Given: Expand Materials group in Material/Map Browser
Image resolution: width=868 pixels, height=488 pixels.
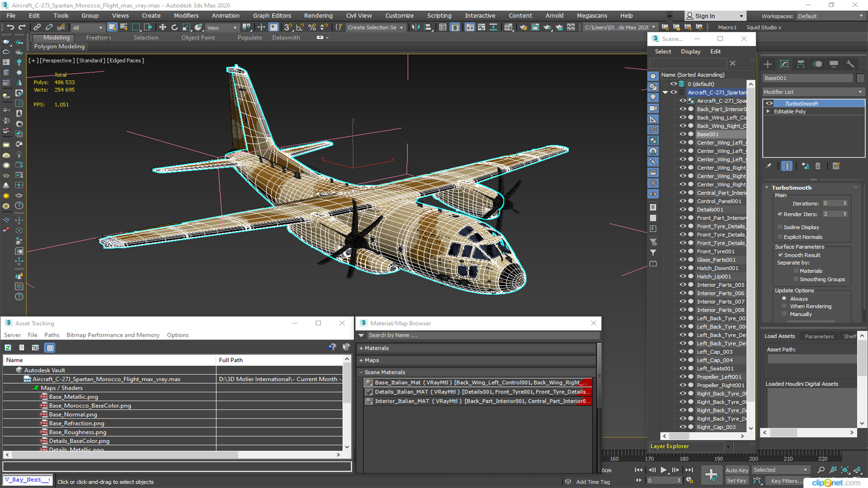Looking at the screenshot, I should coord(361,348).
